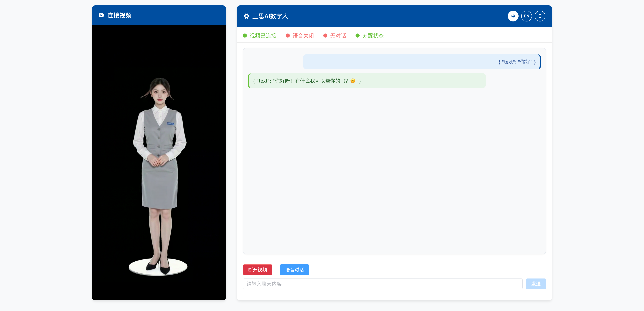Click the 苏醒状态 status text
This screenshot has width=644, height=311.
(373, 36)
